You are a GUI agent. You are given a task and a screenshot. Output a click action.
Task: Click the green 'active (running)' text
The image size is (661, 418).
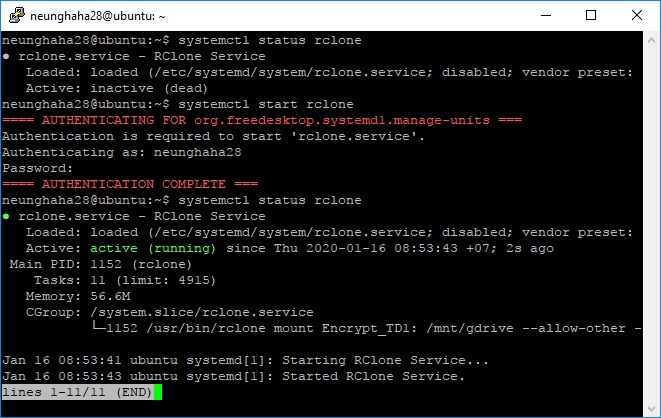pos(153,248)
